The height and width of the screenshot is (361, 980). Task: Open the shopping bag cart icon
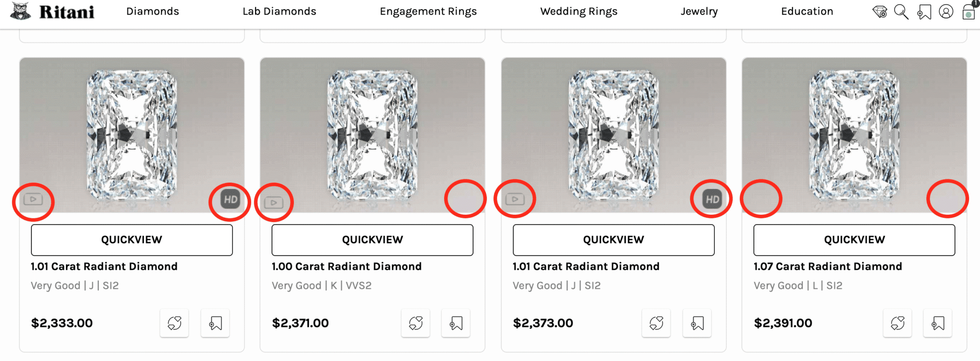pyautogui.click(x=969, y=12)
